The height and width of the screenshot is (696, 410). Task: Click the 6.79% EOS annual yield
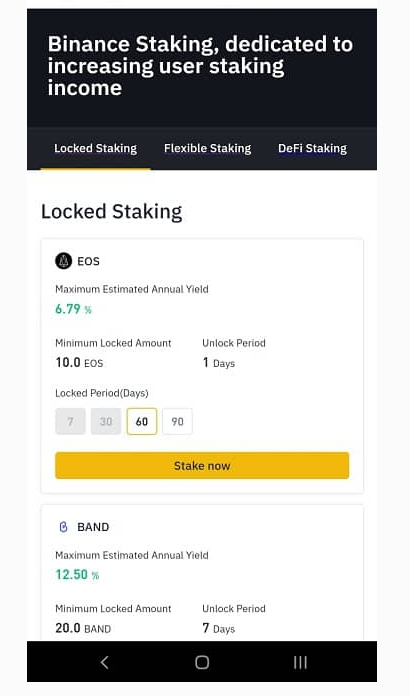(73, 309)
